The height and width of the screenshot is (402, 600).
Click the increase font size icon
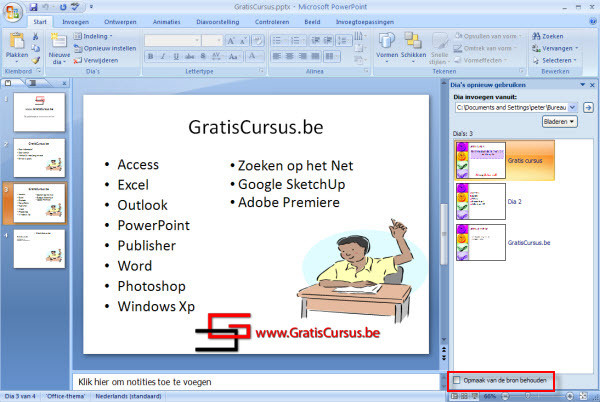point(231,41)
